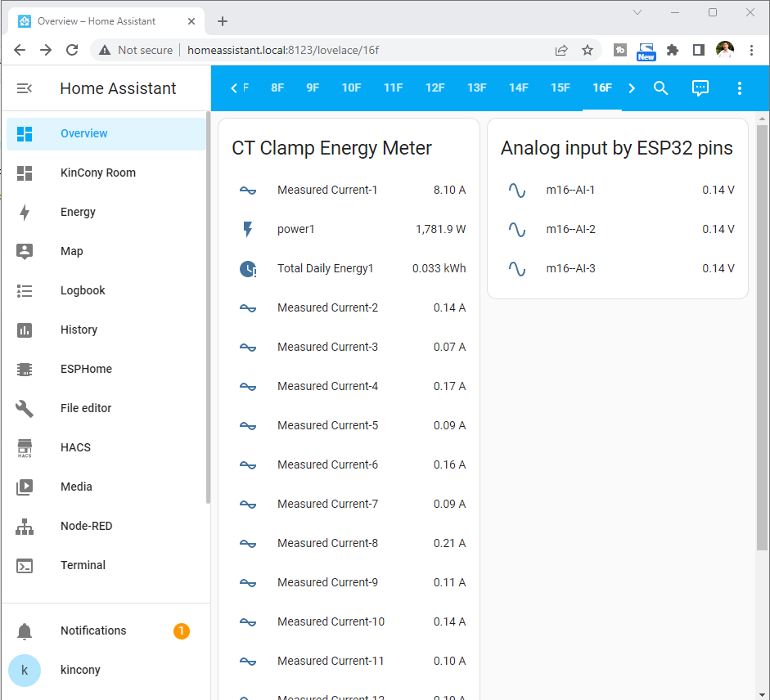Open the three-dot dashboard menu
This screenshot has height=700, width=770.
[740, 88]
